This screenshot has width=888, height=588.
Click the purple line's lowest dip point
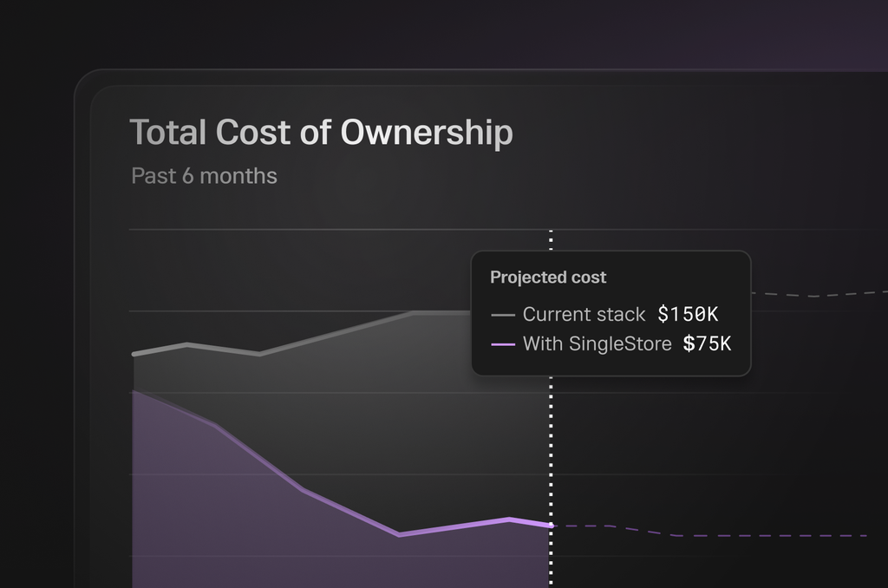400,535
